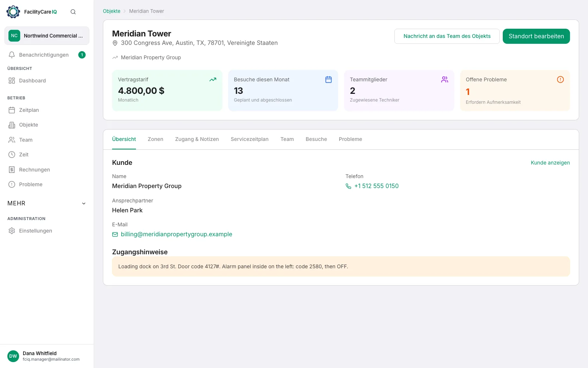The height and width of the screenshot is (368, 588).
Task: Open the Zugang & Notizen tab
Action: pyautogui.click(x=197, y=139)
